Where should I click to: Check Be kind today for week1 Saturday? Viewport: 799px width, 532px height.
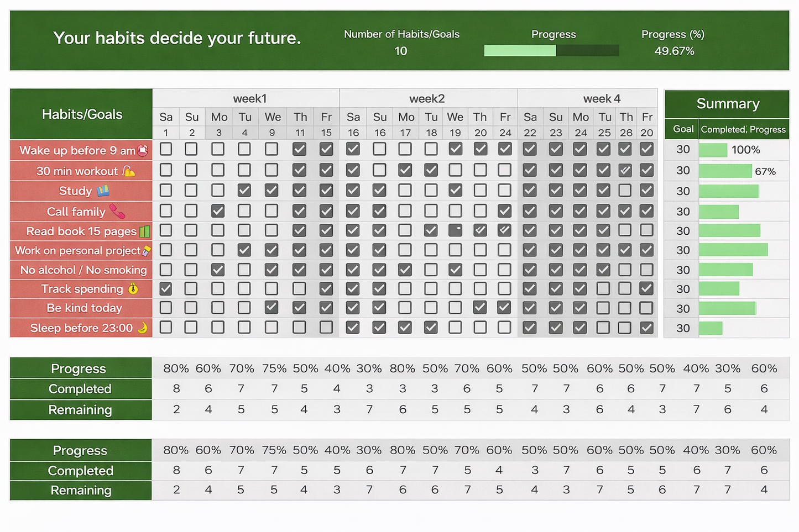pos(166,308)
